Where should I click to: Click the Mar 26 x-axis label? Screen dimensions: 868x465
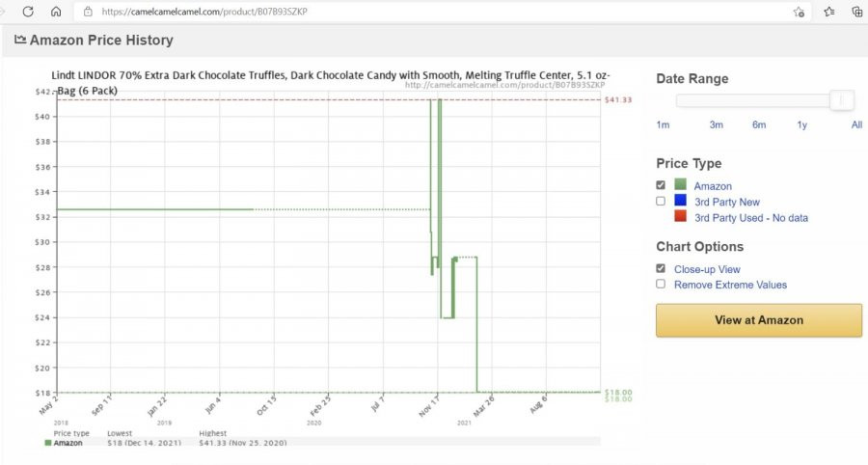pyautogui.click(x=483, y=406)
